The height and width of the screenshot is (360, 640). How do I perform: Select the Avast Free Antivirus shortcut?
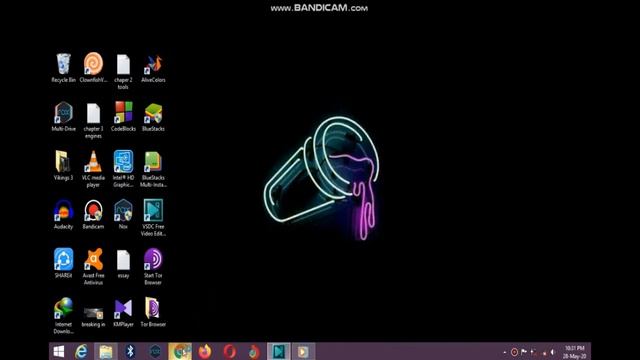93,267
